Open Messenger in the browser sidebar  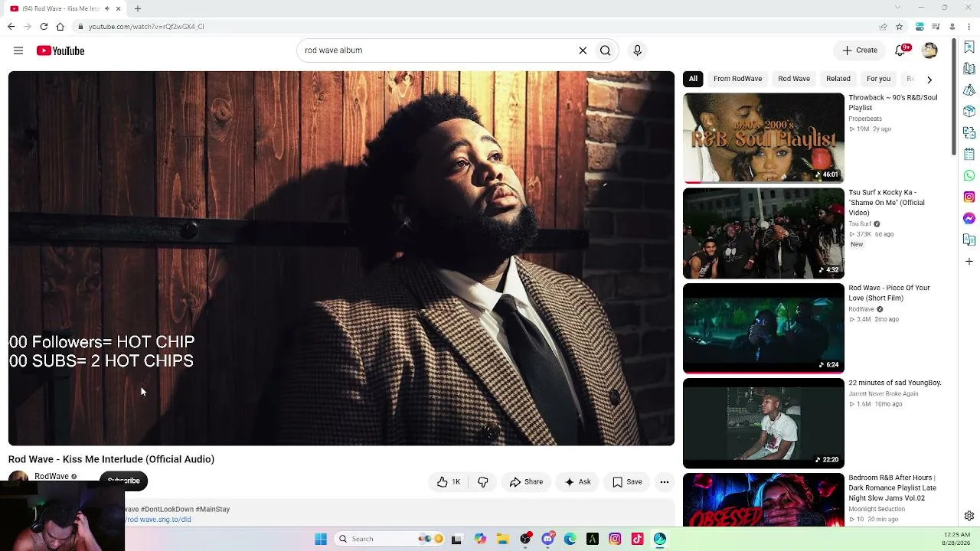point(969,219)
